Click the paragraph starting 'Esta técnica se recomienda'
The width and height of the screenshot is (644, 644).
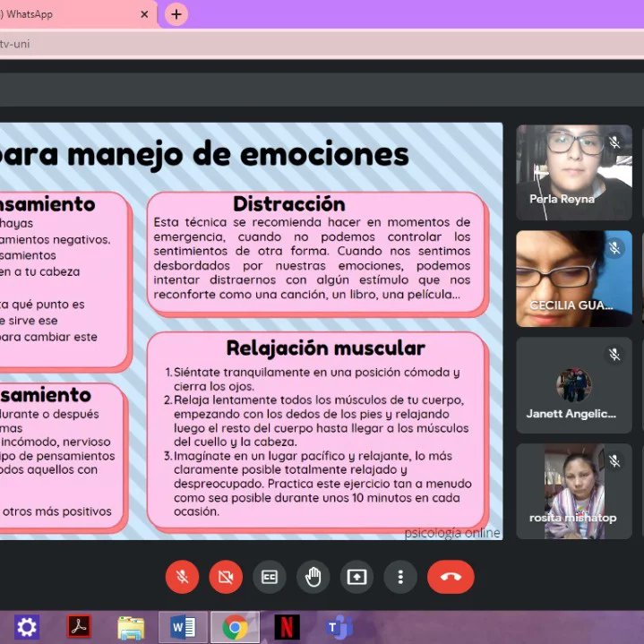(312, 258)
